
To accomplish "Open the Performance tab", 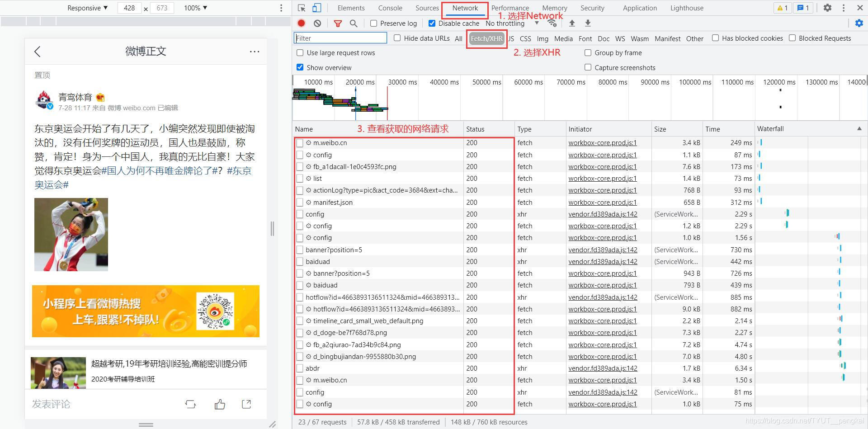I will [510, 8].
